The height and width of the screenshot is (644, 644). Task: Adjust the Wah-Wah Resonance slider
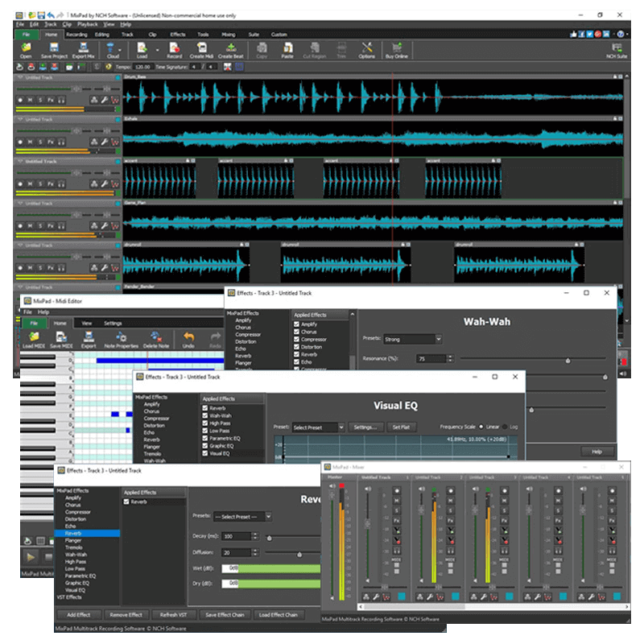click(x=568, y=361)
